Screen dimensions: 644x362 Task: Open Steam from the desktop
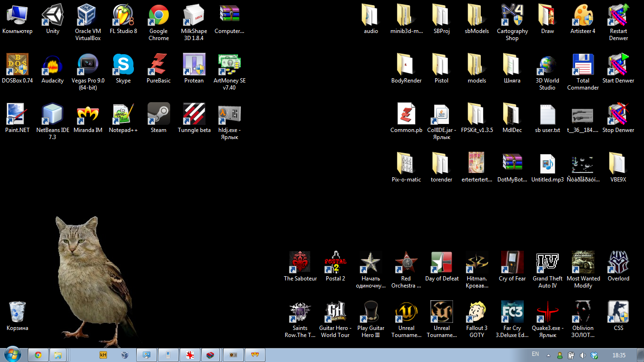click(x=159, y=115)
